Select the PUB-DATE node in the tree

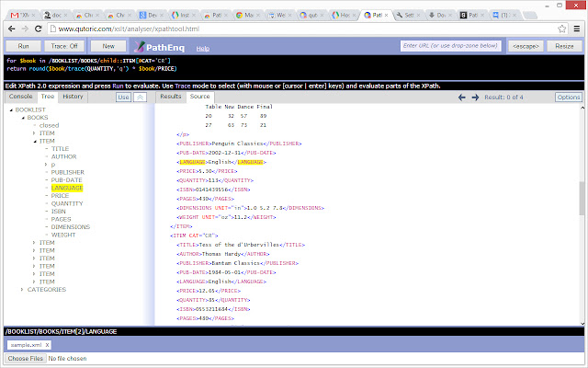click(66, 180)
